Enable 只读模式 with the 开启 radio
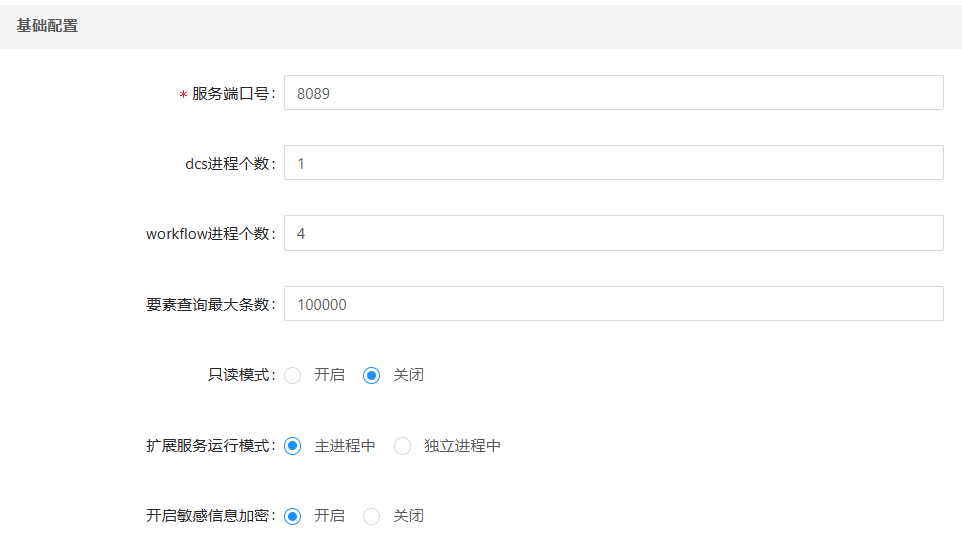Screen dimensions: 962x543 pos(293,375)
